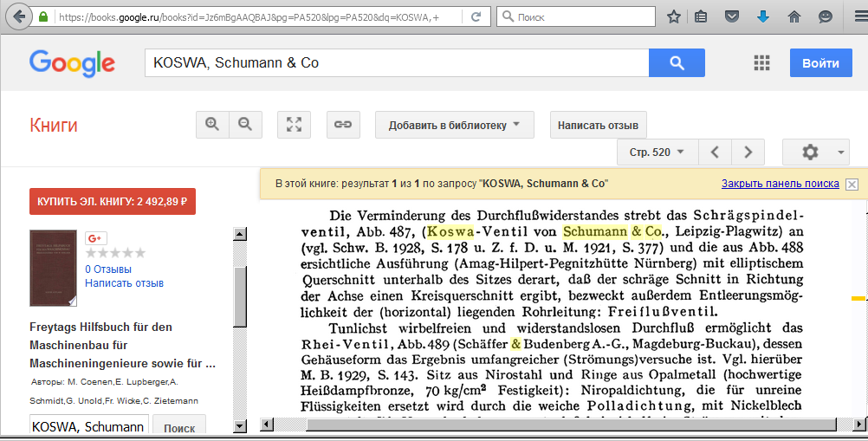Open the gear settings menu

[816, 152]
